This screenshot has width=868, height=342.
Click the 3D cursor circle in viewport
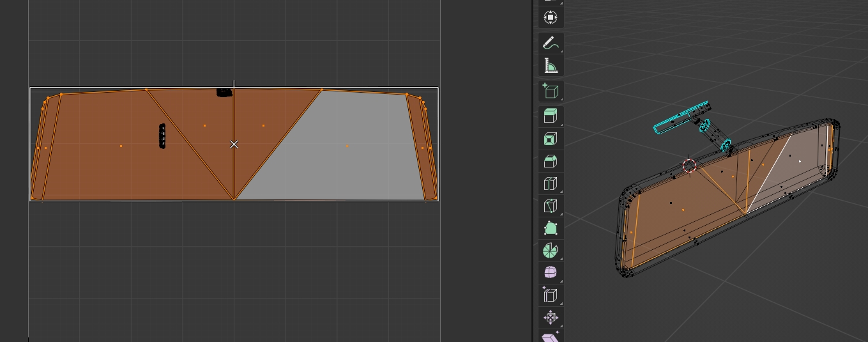tap(689, 166)
